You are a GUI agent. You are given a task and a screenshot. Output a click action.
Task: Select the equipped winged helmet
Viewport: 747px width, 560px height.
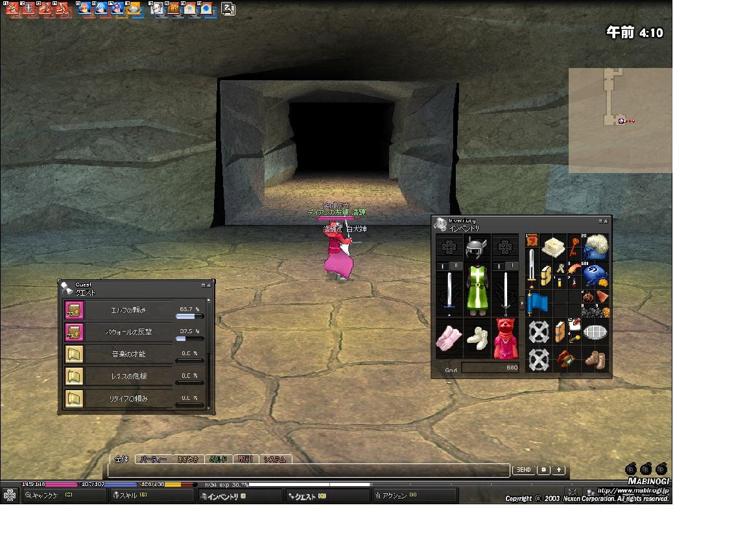[x=477, y=248]
